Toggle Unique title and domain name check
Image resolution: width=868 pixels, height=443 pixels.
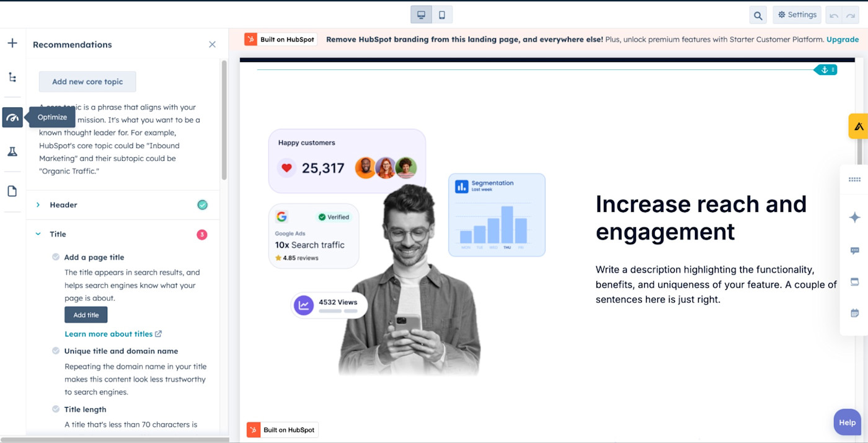point(56,351)
